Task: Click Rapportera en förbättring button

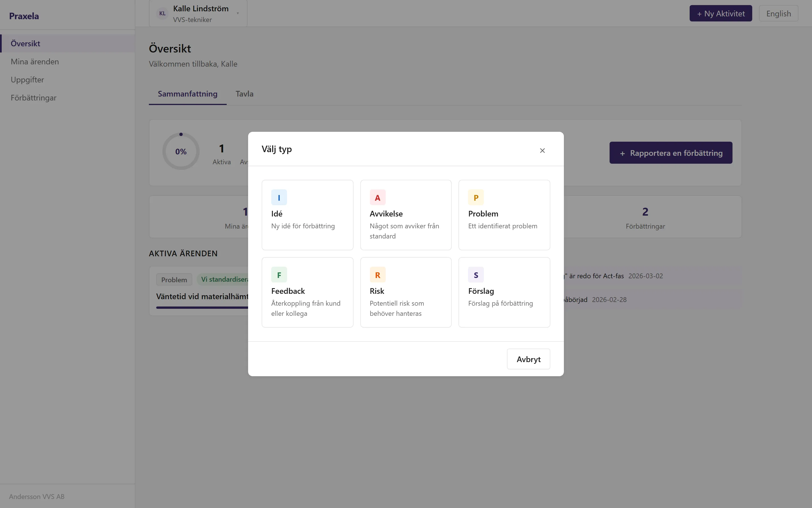Action: point(671,153)
